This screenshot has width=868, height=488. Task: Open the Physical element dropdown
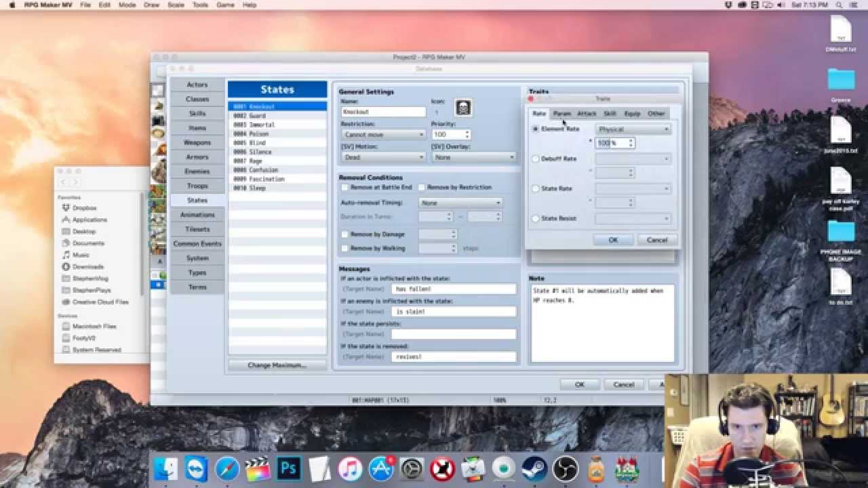[633, 129]
